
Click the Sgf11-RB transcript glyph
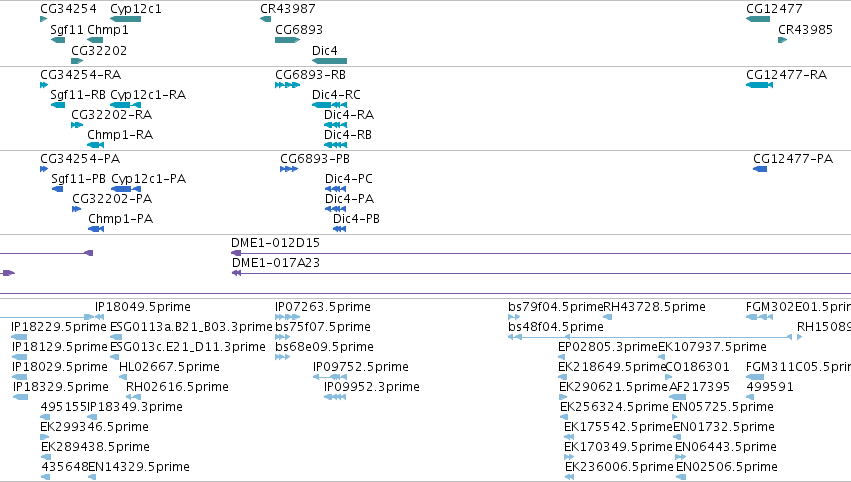point(58,105)
